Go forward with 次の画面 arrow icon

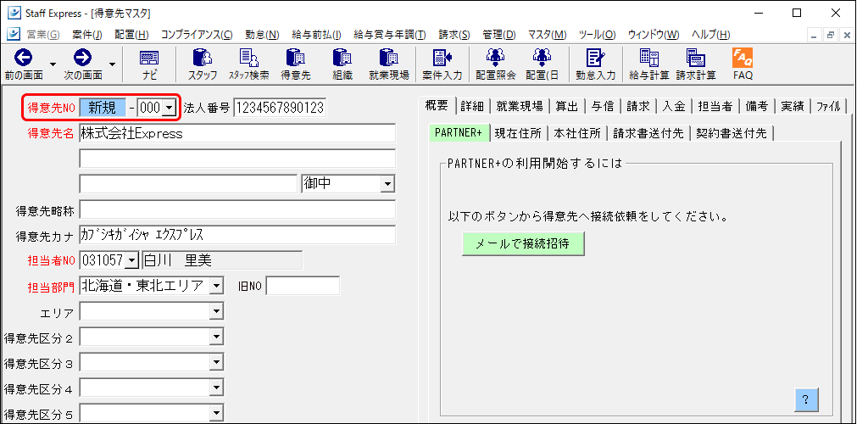point(82,58)
